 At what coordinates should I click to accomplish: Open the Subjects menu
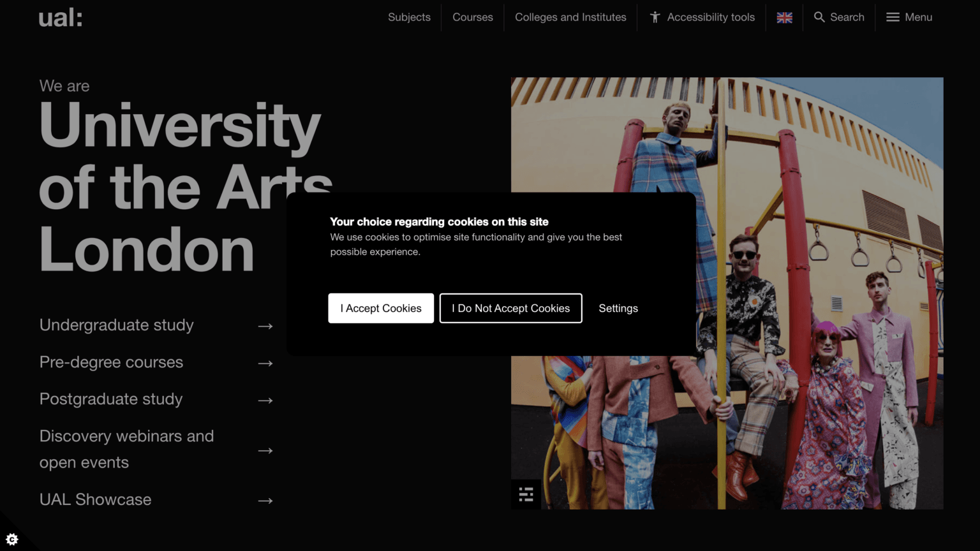[409, 17]
